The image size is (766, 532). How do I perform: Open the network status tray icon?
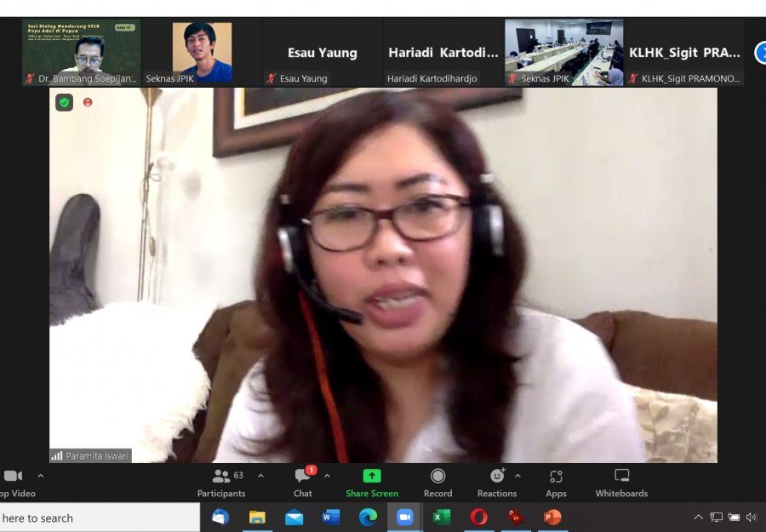716,517
